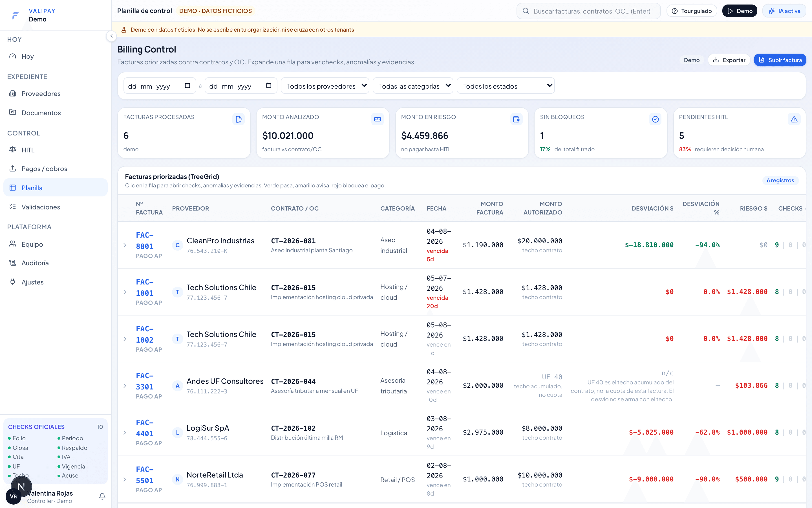Screen dimensions: 812x508
Task: Click the Documentos folder icon
Action: pos(13,112)
